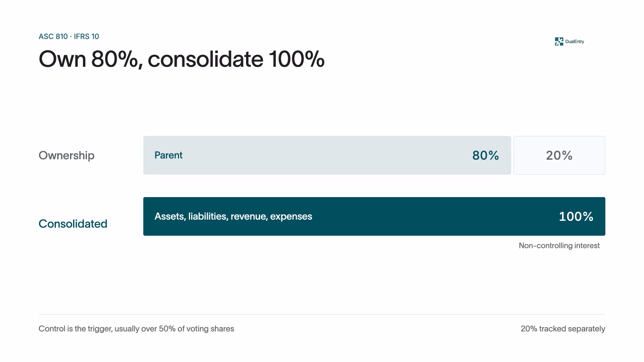Click the 20% minority ownership box
Viewport: 644px width, 362px height.
pyautogui.click(x=559, y=155)
